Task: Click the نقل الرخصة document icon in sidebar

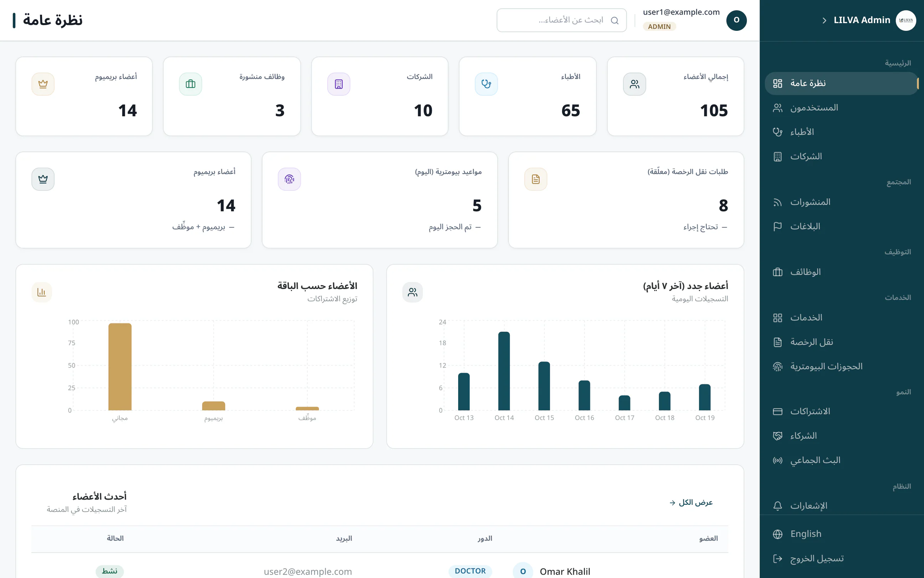Action: tap(777, 342)
